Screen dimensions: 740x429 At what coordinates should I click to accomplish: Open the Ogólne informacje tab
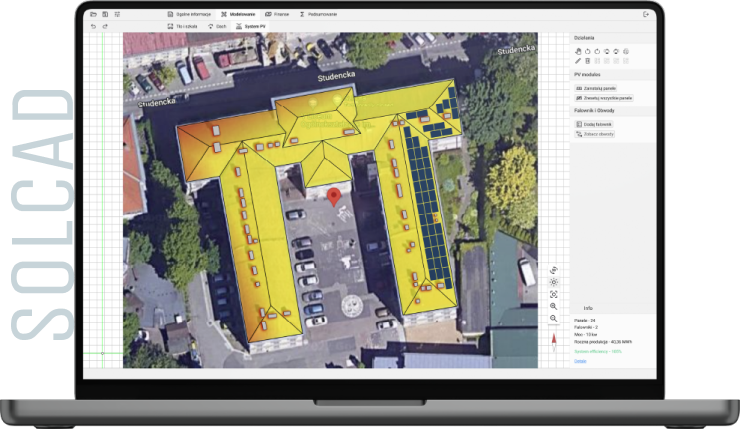(189, 15)
